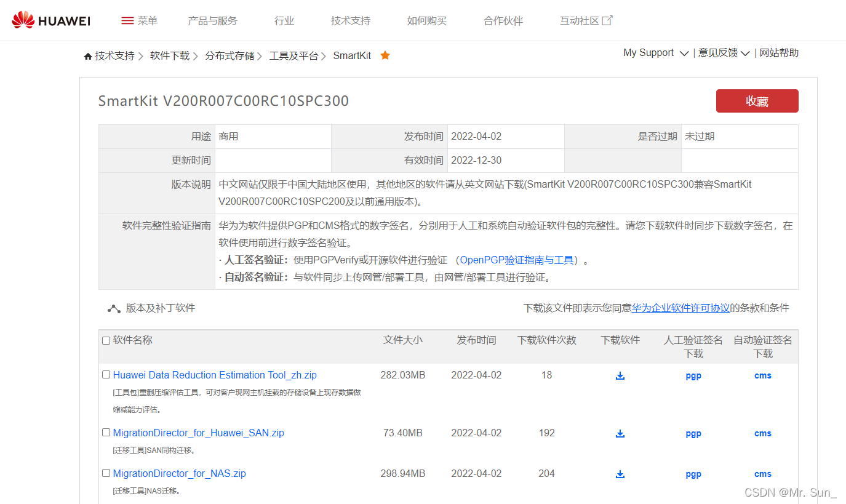Click the 版本及补丁软件 share-node icon
The image size is (846, 504).
coord(114,308)
